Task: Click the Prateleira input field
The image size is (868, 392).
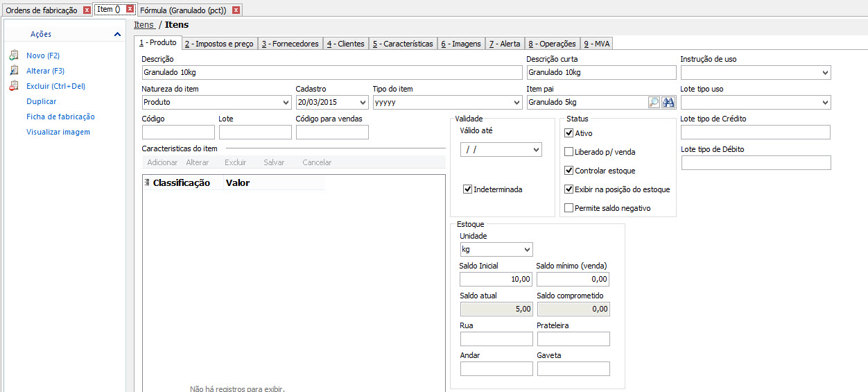Action: pos(573,339)
